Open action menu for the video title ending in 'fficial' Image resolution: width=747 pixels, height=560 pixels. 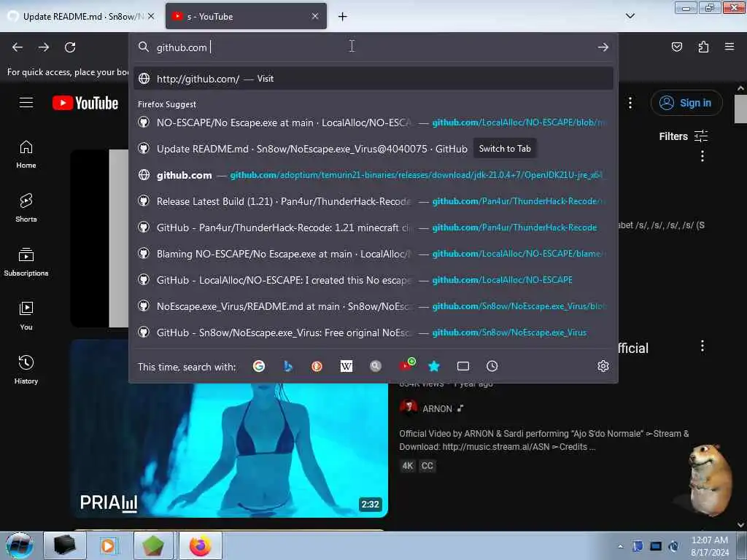703,346
